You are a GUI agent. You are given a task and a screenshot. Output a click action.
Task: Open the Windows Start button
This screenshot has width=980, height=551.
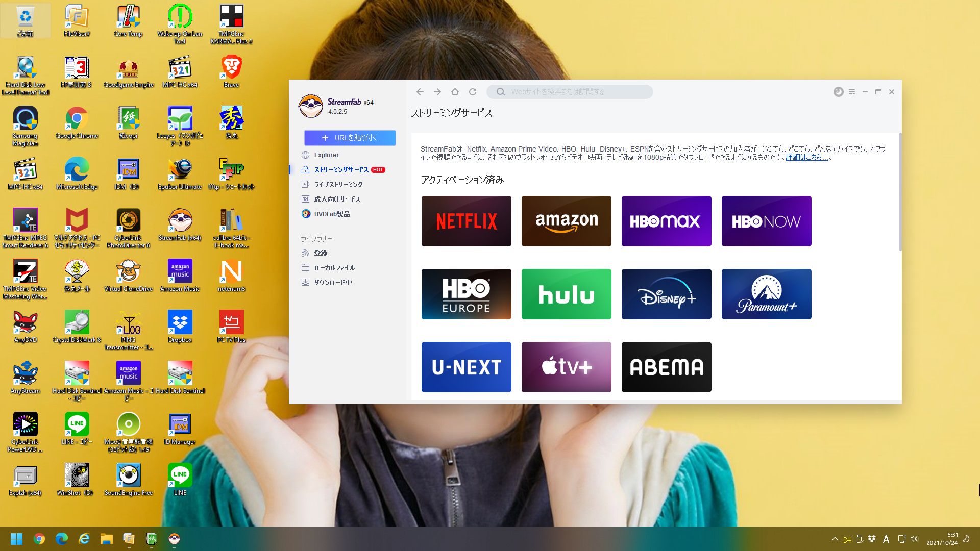(16, 539)
